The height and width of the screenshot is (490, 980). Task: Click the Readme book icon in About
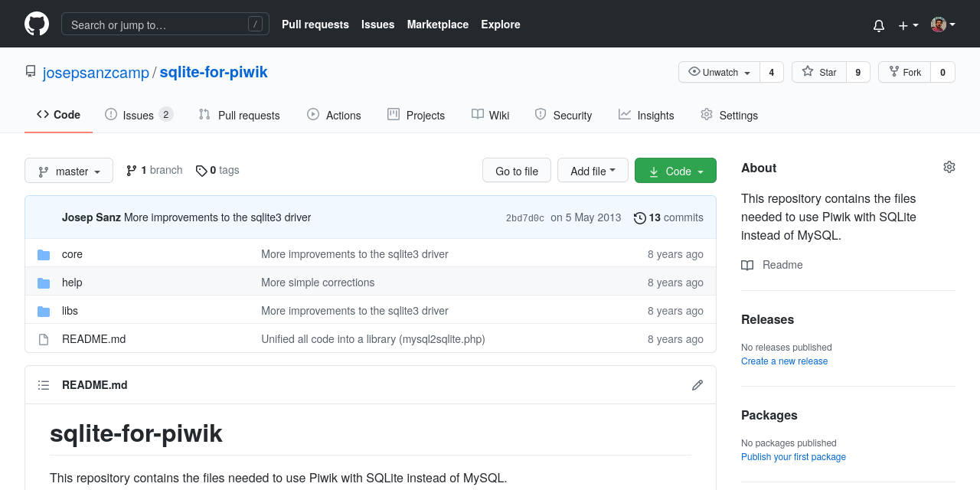point(746,265)
